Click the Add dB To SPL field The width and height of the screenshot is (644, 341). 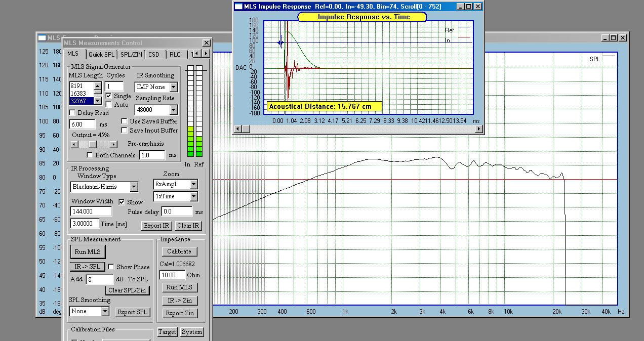coord(100,279)
